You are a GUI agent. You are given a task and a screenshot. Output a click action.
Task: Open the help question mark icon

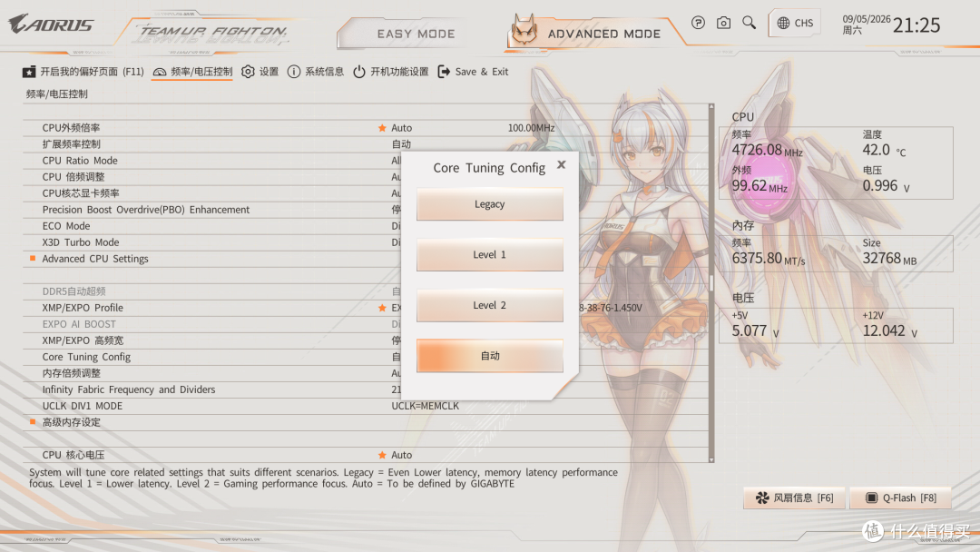698,23
